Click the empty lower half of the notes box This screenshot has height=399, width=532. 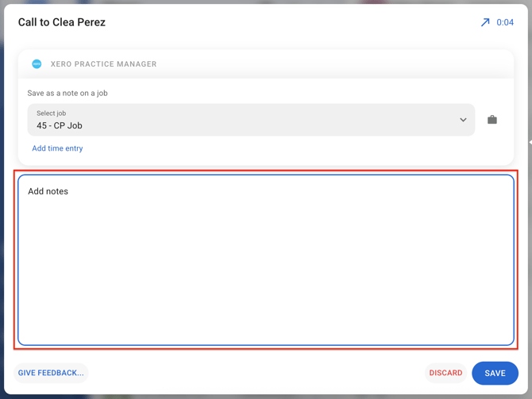click(266, 301)
